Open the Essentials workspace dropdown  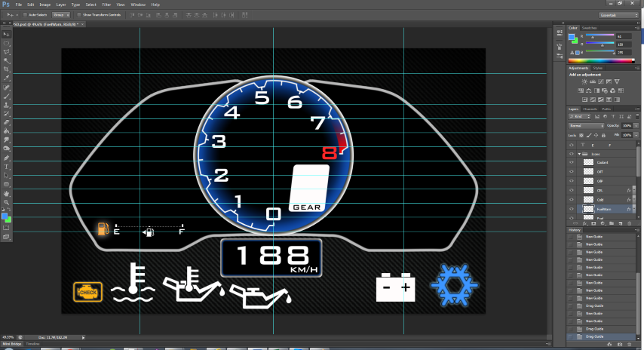(x=618, y=15)
